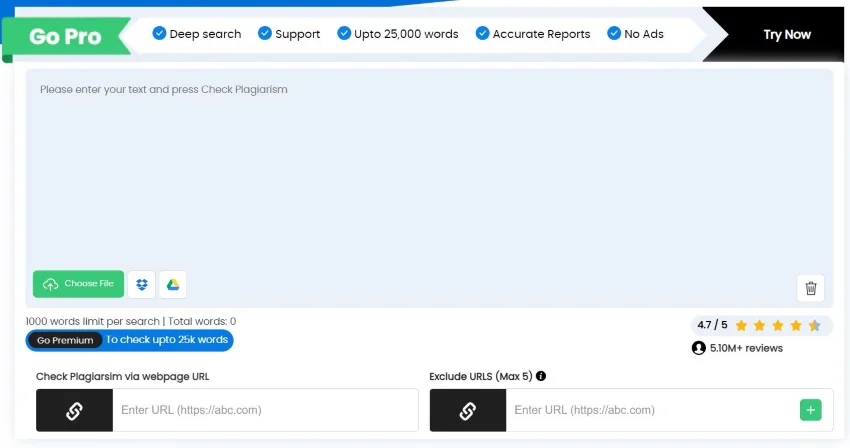
Task: Click Go Premium pill button
Action: click(65, 340)
